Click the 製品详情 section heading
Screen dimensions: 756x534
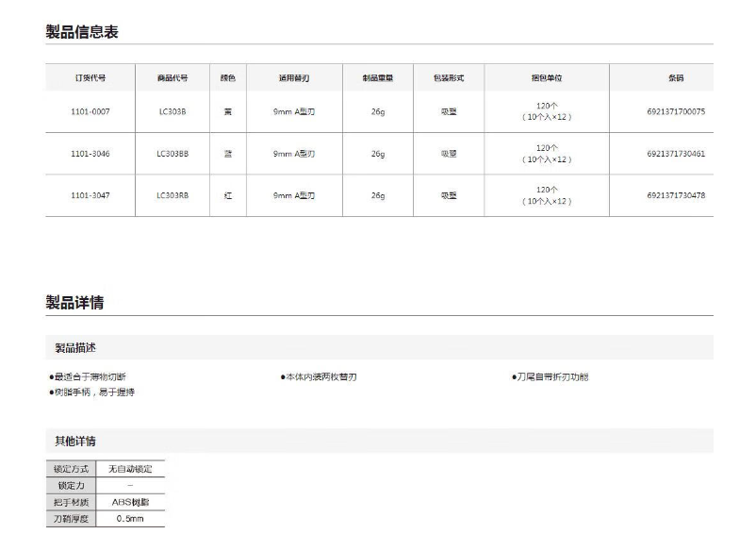(x=75, y=303)
